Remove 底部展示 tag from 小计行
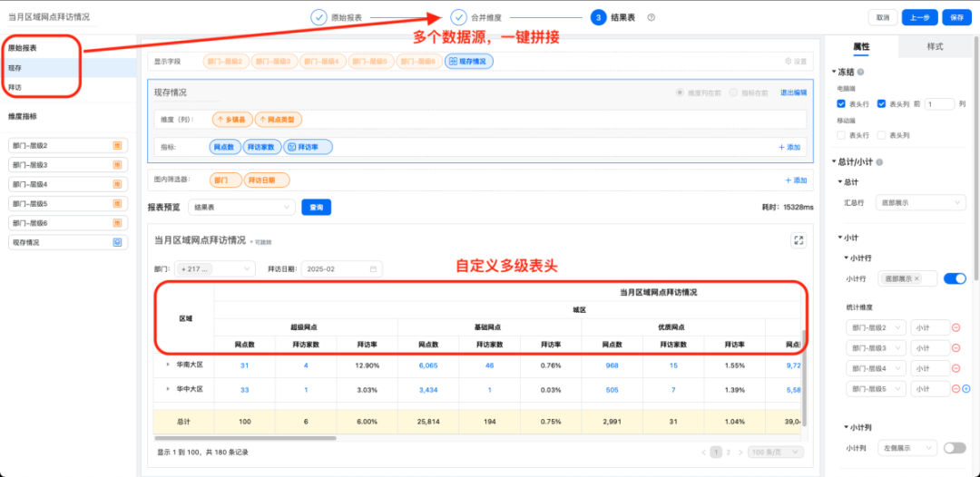This screenshot has width=980, height=477. [916, 278]
